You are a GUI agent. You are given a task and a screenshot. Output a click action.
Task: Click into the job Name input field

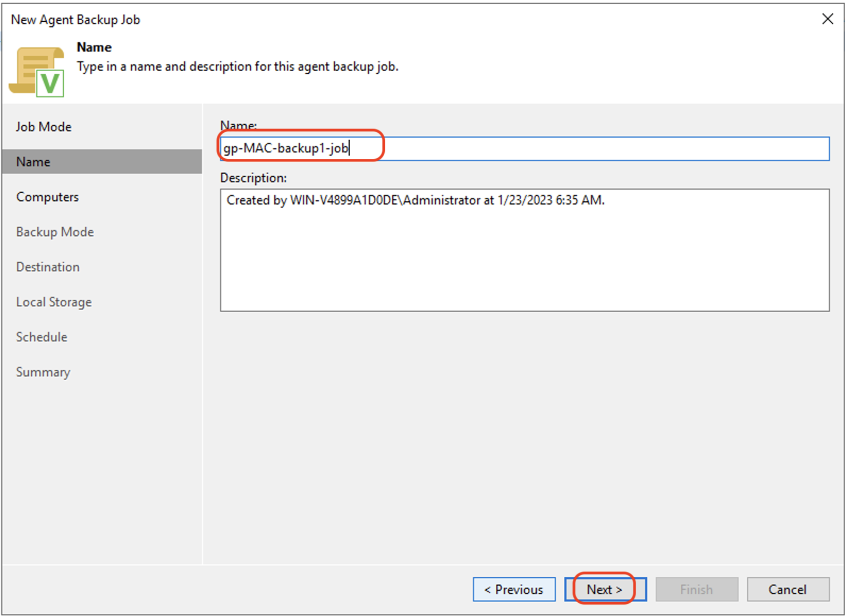525,148
